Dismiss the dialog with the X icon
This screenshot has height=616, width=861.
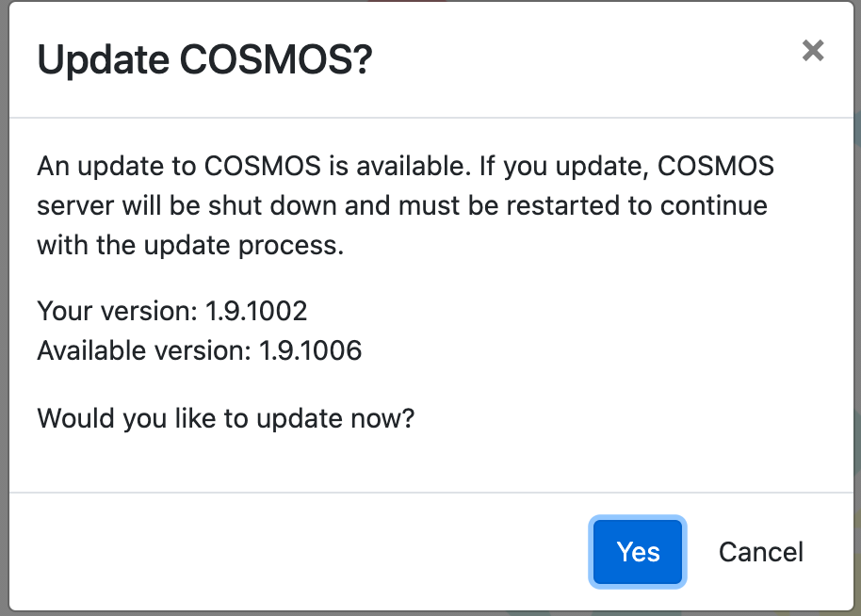(x=813, y=51)
